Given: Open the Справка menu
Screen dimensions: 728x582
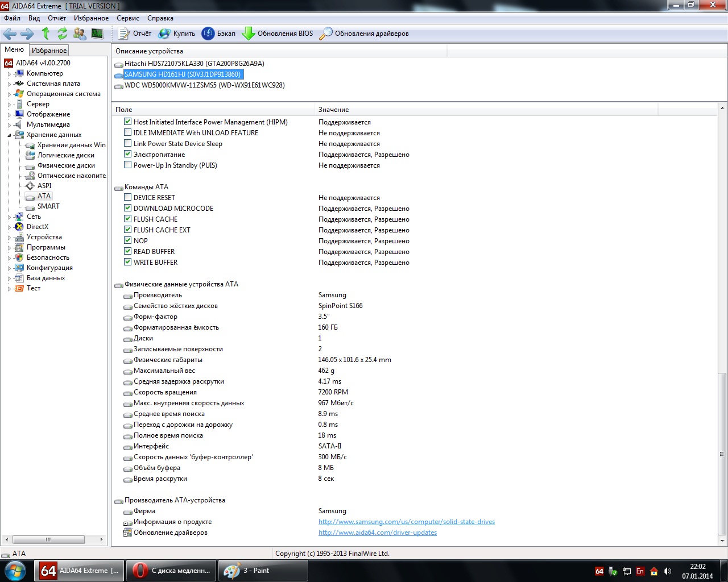Looking at the screenshot, I should pos(160,18).
